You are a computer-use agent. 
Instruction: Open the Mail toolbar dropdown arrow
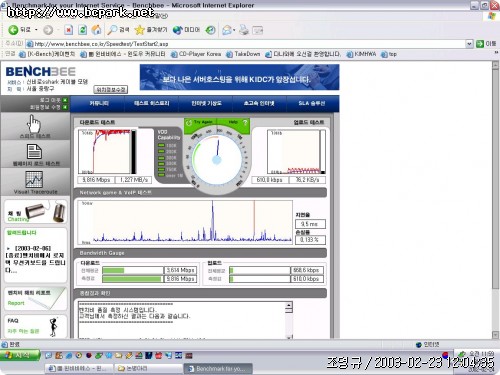(234, 30)
